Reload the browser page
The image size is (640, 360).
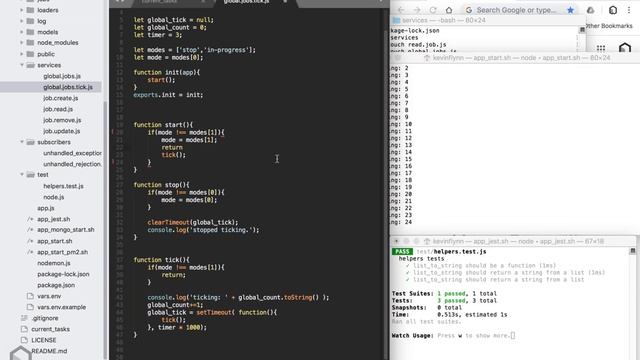(433, 10)
